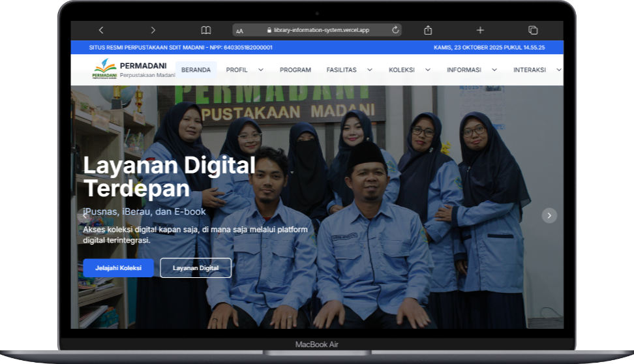This screenshot has width=634, height=364.
Task: Open the KOLEKSI menu item
Action: click(402, 70)
